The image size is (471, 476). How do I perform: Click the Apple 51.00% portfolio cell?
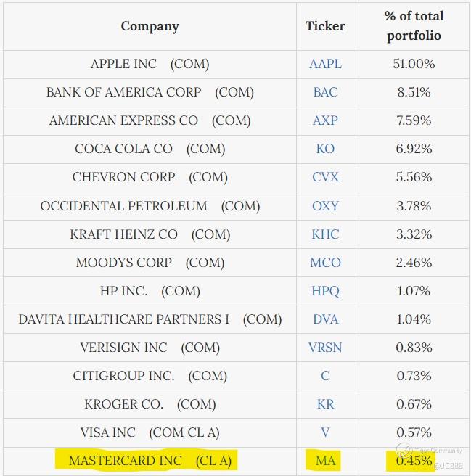pyautogui.click(x=414, y=64)
